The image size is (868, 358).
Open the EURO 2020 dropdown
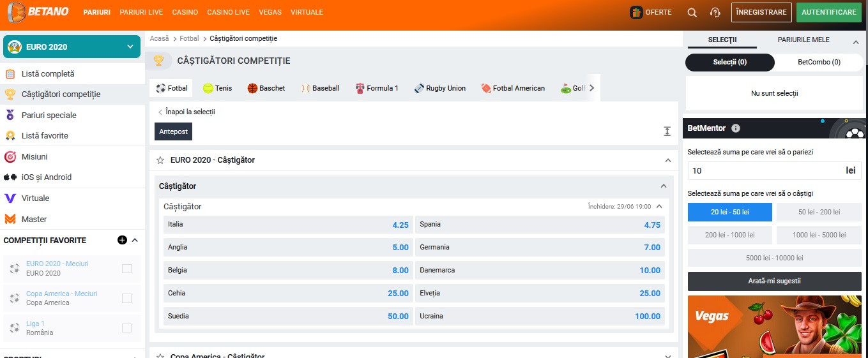tap(72, 47)
